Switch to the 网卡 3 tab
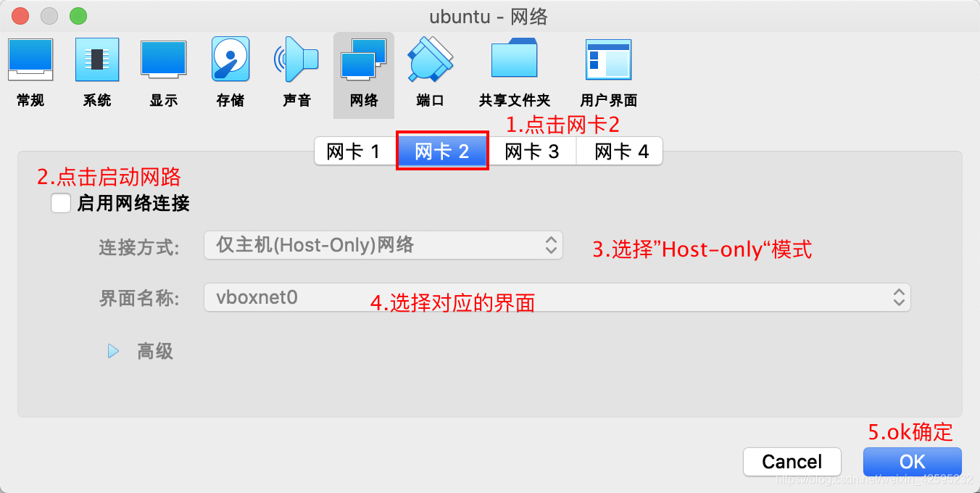 [x=531, y=152]
